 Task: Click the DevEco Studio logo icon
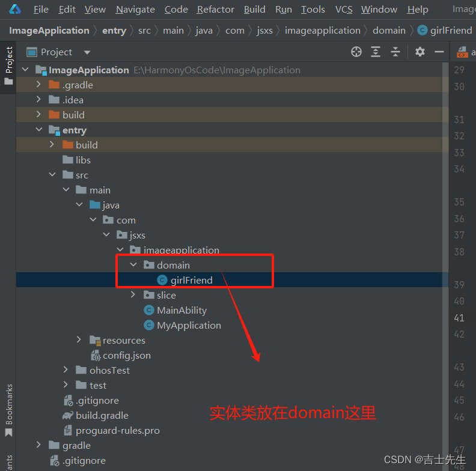[x=15, y=10]
